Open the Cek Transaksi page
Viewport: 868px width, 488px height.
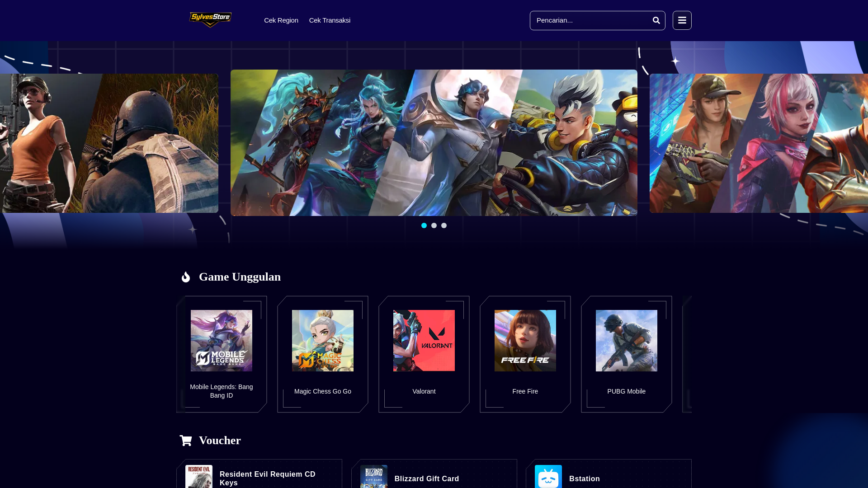330,20
